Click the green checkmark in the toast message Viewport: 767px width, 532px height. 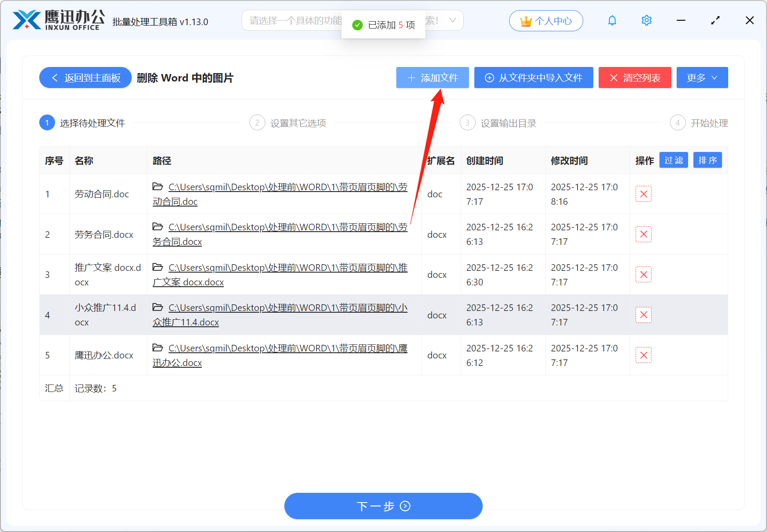point(357,25)
